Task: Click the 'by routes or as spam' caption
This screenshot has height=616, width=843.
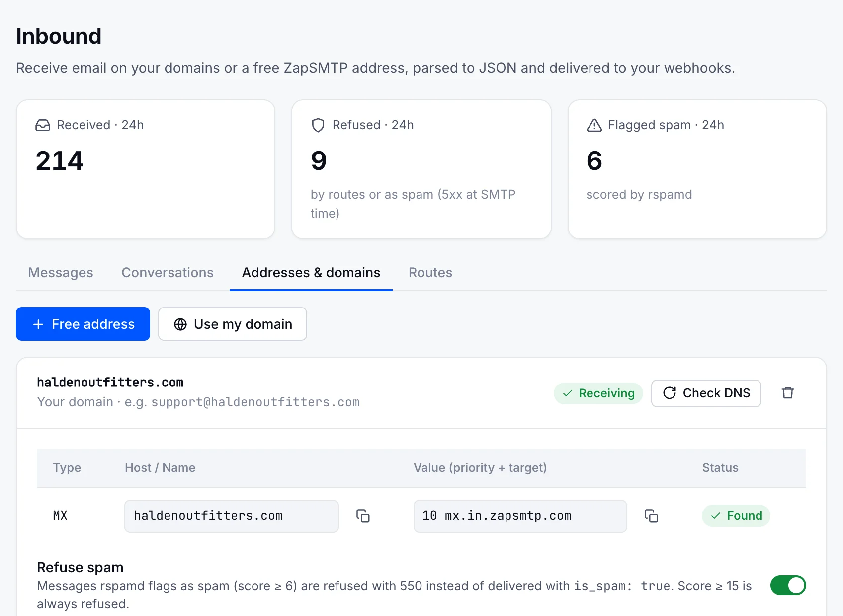Action: tap(413, 204)
